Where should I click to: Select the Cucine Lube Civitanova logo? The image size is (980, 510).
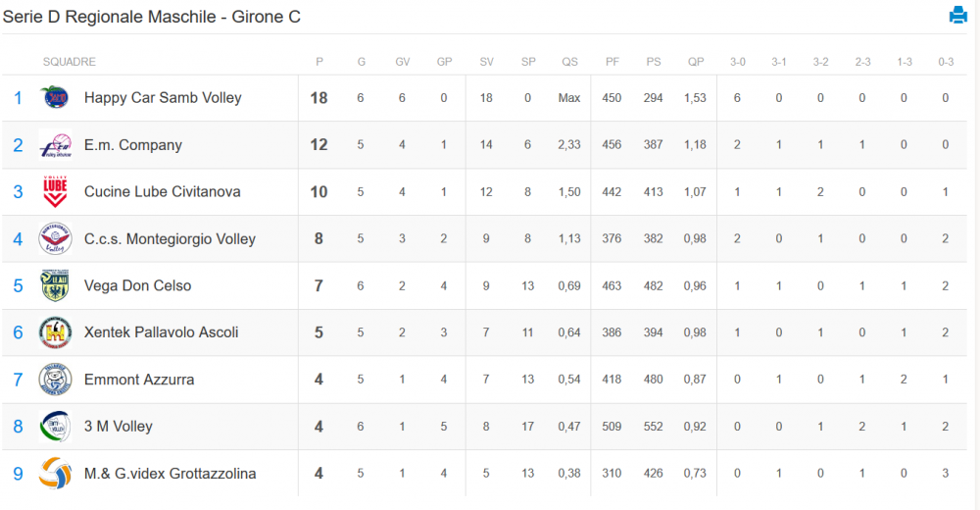point(55,191)
